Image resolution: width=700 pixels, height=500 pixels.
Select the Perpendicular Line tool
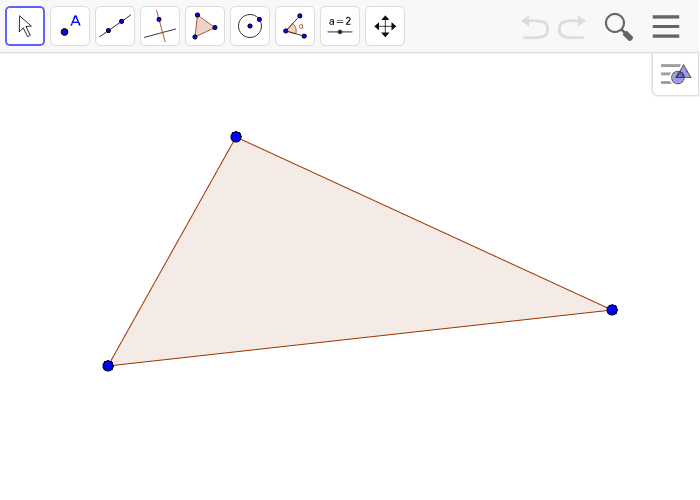[x=160, y=26]
